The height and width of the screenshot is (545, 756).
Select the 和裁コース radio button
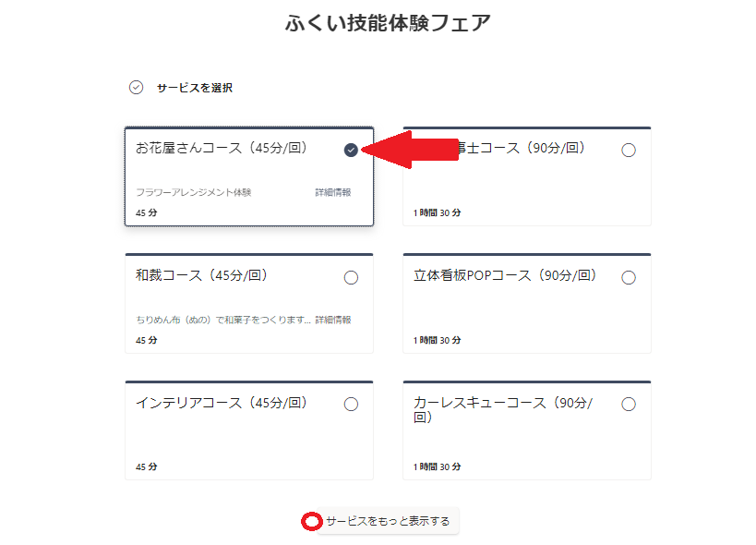(351, 277)
